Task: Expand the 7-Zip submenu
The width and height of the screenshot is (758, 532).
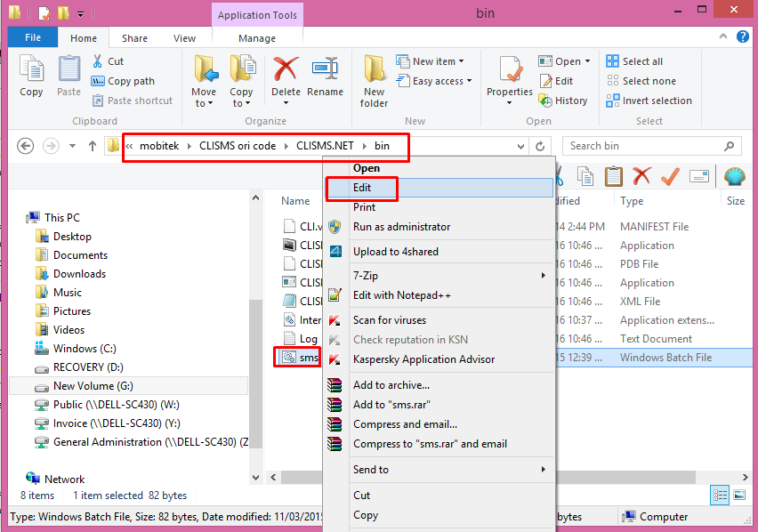Action: 438,276
